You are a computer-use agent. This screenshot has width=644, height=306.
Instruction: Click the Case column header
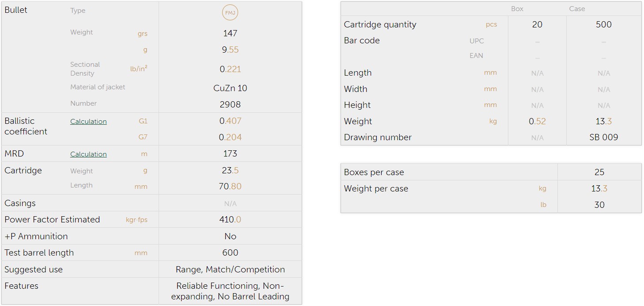[577, 9]
